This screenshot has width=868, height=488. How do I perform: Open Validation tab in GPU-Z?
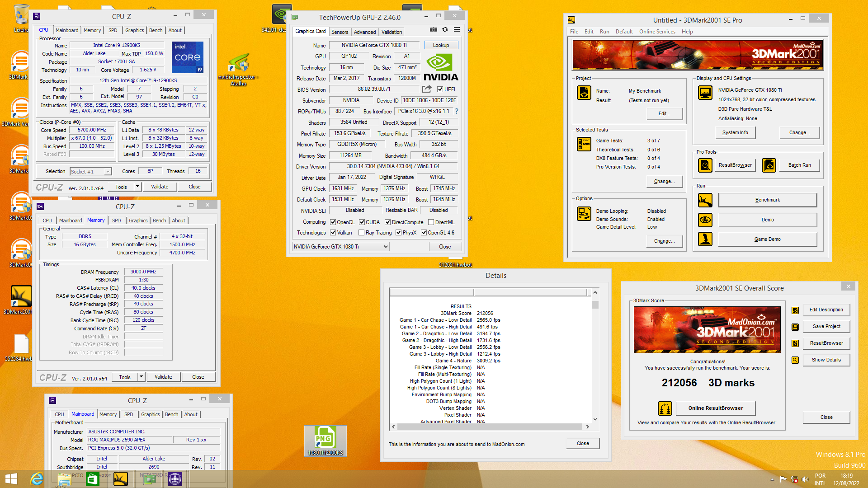click(392, 32)
